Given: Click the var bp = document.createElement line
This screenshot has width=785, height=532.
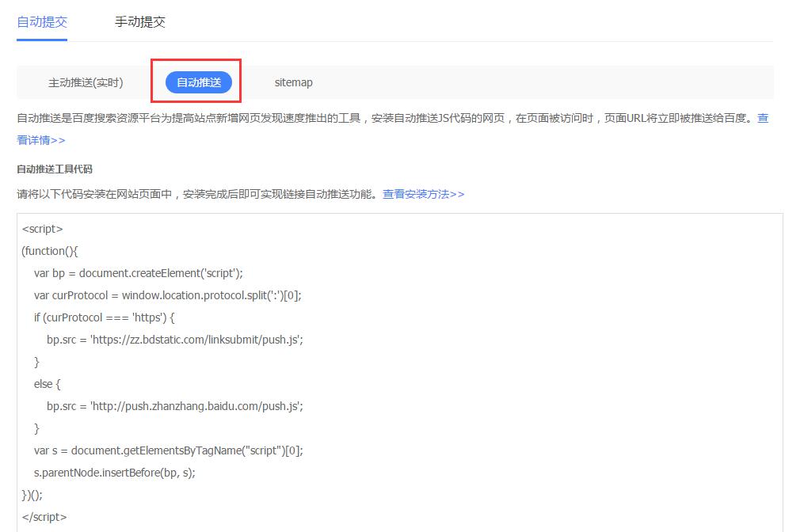Looking at the screenshot, I should tap(139, 273).
